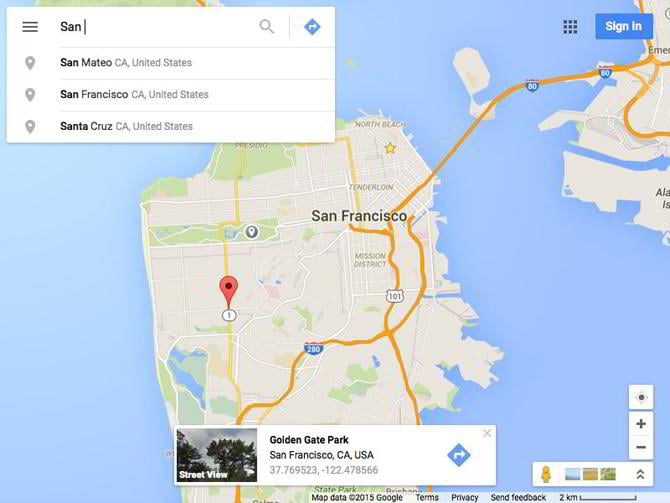The image size is (670, 503).
Task: Open the Street View thumbnail
Action: click(x=217, y=455)
